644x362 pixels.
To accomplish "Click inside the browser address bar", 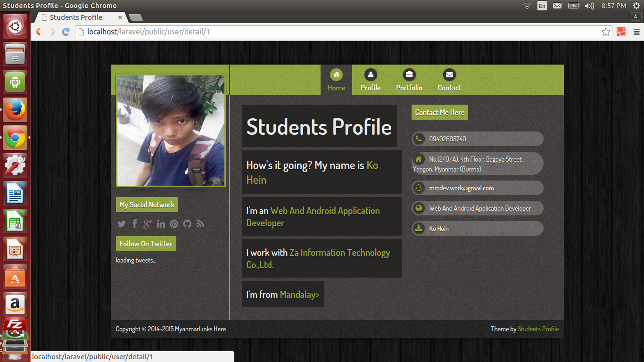I will point(189,32).
